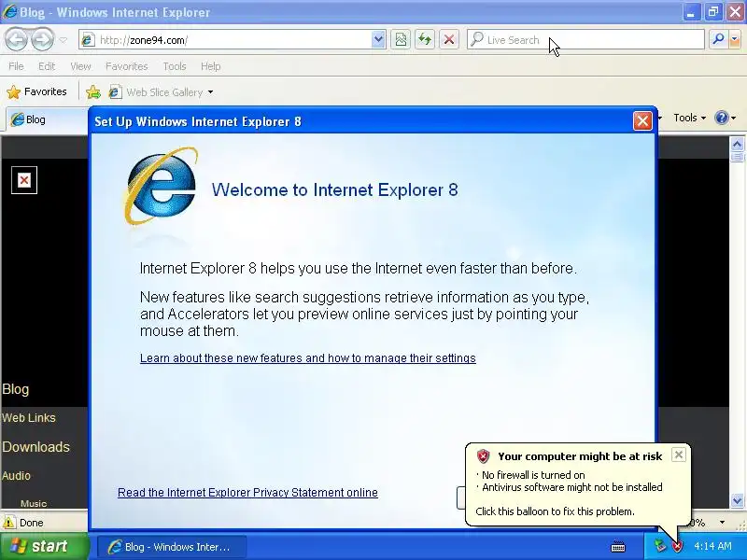Image resolution: width=747 pixels, height=560 pixels.
Task: Minimize the Internet Explorer window
Action: pyautogui.click(x=691, y=12)
